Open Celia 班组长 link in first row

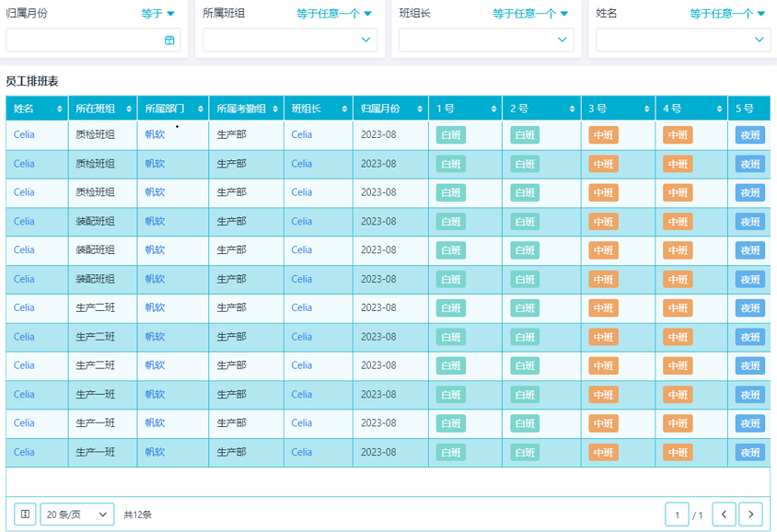click(301, 134)
